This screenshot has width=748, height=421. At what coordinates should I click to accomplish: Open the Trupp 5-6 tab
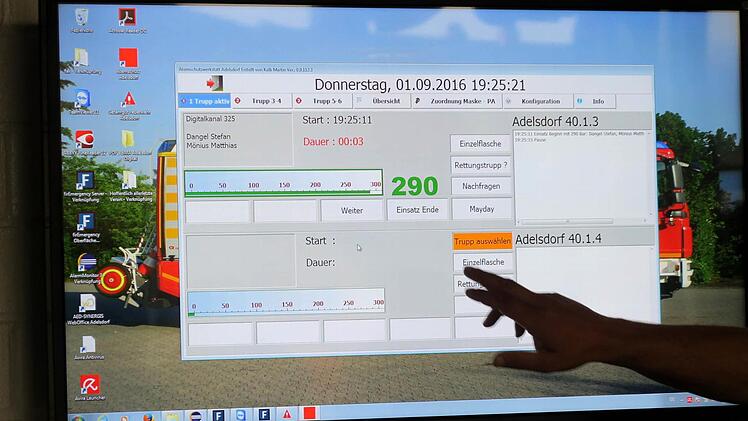pyautogui.click(x=322, y=101)
